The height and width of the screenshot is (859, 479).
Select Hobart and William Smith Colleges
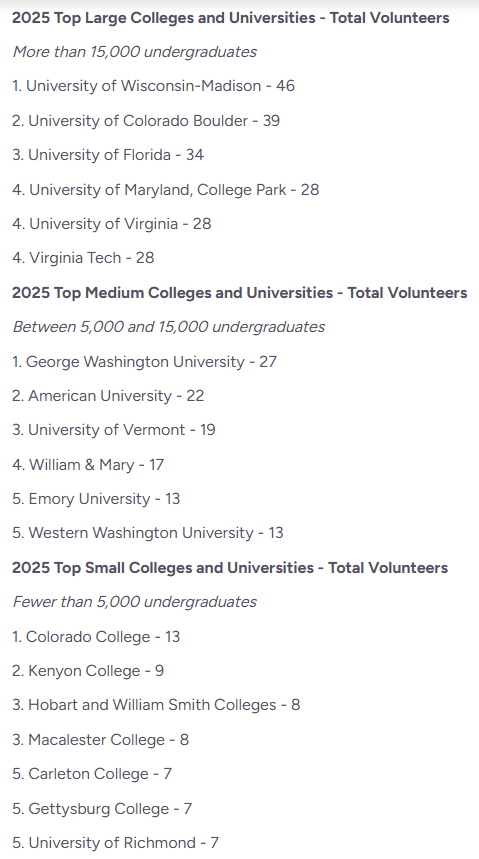pos(156,705)
